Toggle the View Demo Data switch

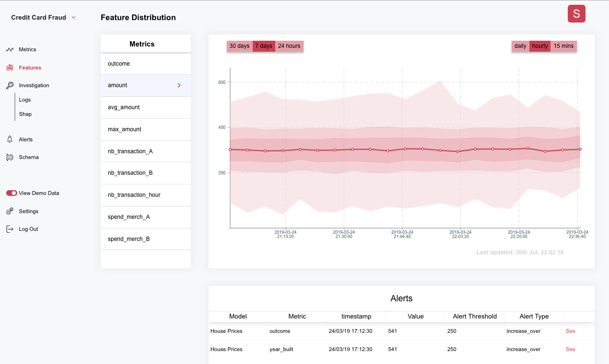(12, 193)
